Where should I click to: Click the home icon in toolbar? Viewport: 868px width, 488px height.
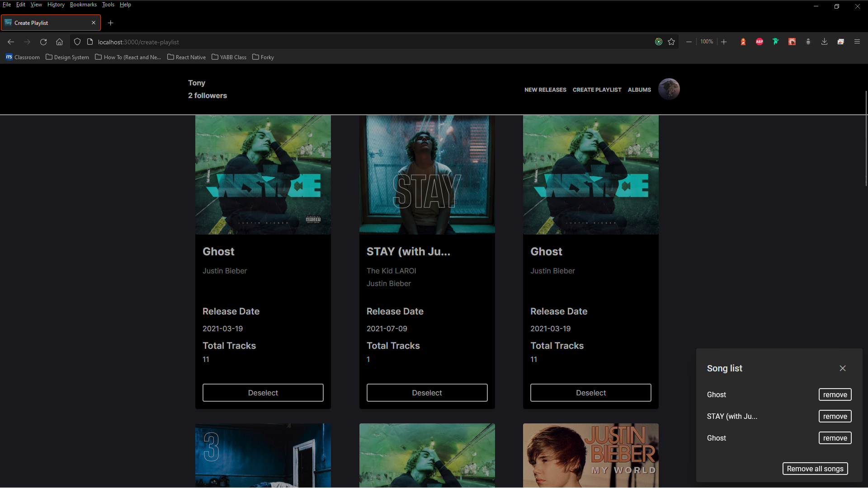click(59, 42)
